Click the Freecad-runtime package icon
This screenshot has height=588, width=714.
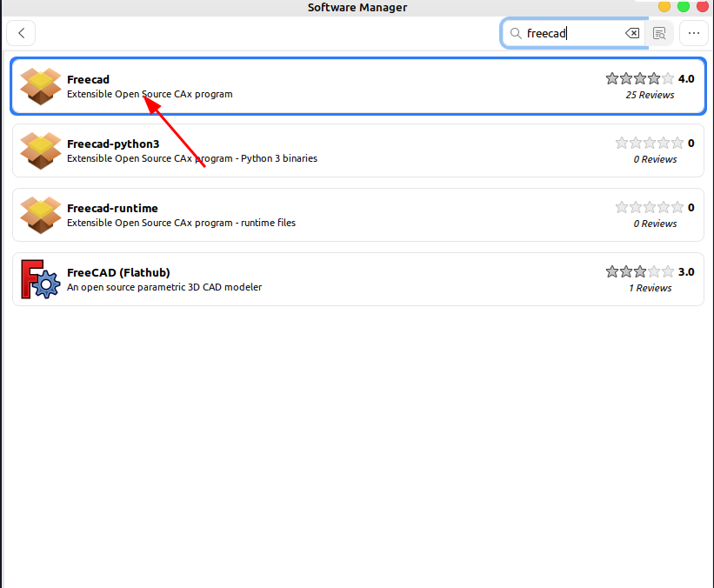[41, 215]
